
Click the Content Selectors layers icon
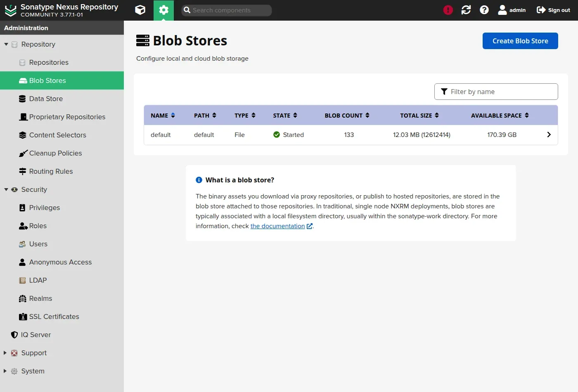(x=23, y=135)
